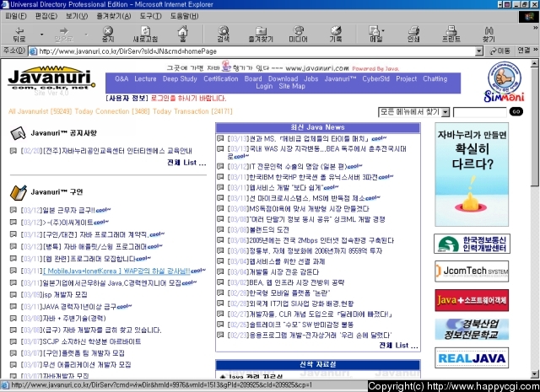Open the Lecture navigation link
Viewport: 540px width, 392px height.
145,78
